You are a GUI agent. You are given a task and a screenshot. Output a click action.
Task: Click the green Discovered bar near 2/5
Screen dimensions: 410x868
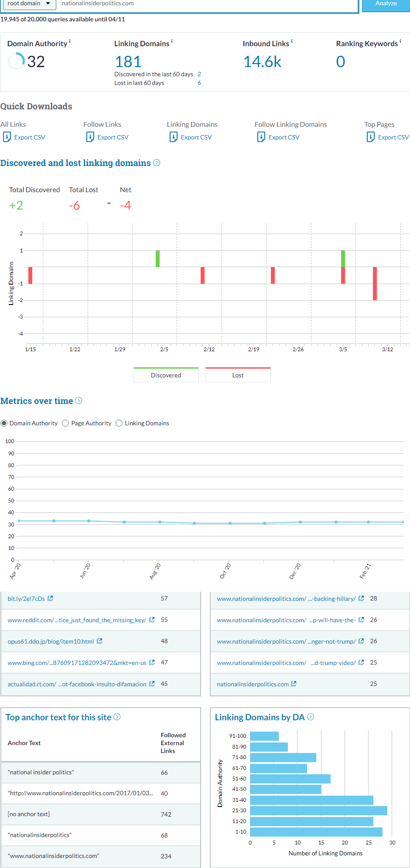(157, 258)
